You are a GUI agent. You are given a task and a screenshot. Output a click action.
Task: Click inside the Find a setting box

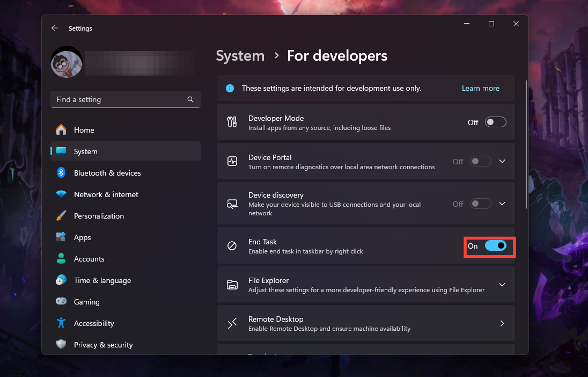coord(118,99)
